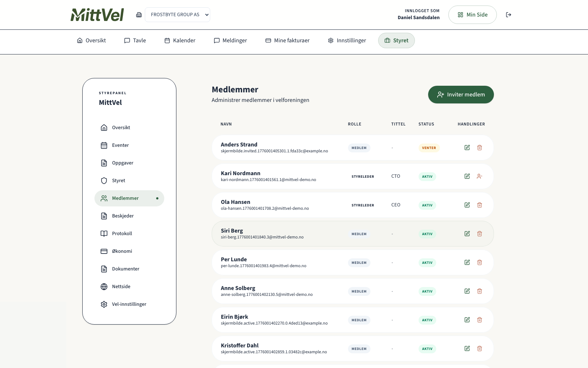The width and height of the screenshot is (588, 368).
Task: Delete Anne Solberg from members
Action: (480, 291)
